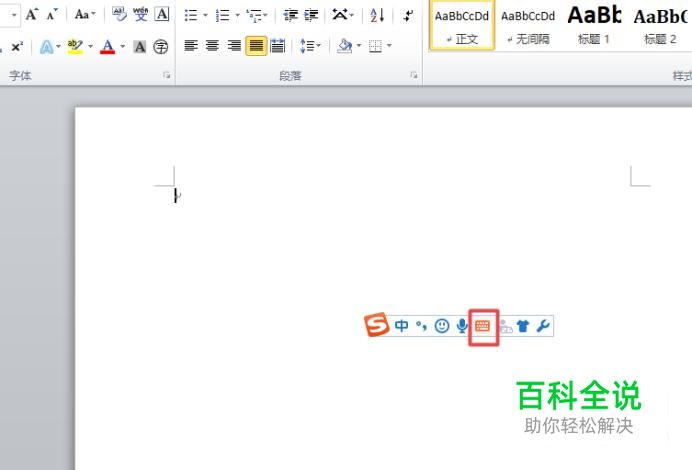Toggle the highlighted Justify alignment button
Viewport: 692px width, 470px height.
pyautogui.click(x=256, y=46)
